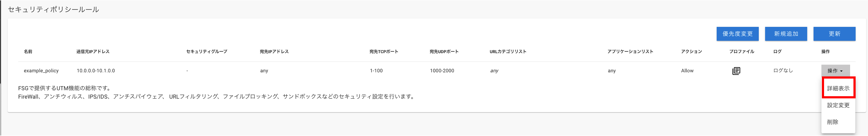Click the URLカテゴリリスト column header
Screen dimensions: 868x136
tap(508, 52)
